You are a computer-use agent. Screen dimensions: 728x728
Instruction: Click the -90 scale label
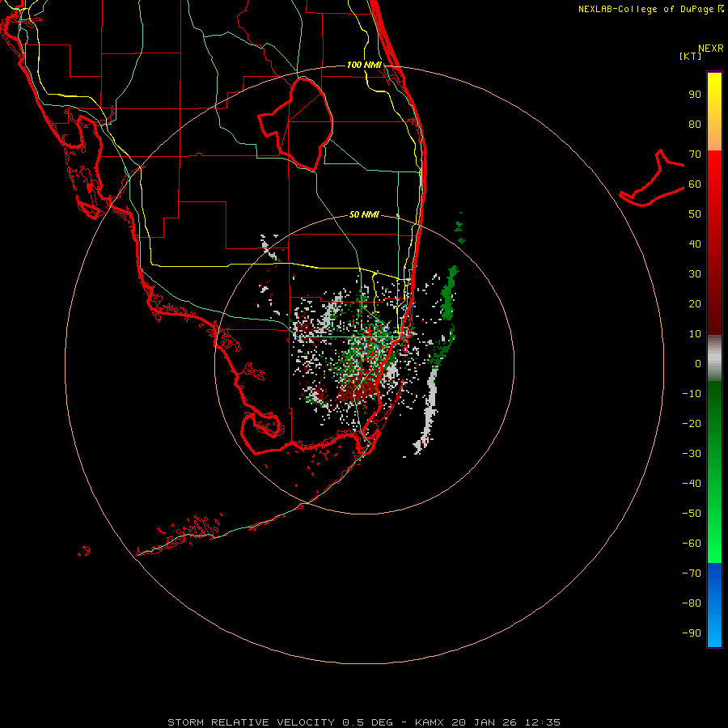coord(692,633)
